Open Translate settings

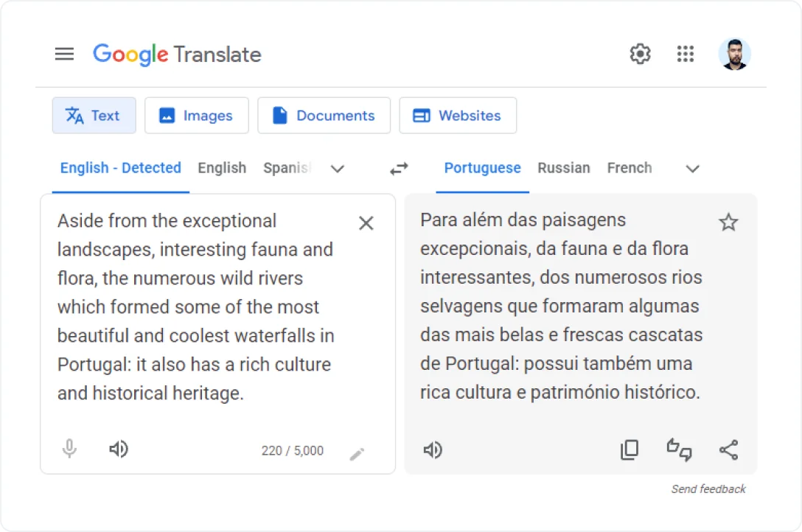(640, 54)
